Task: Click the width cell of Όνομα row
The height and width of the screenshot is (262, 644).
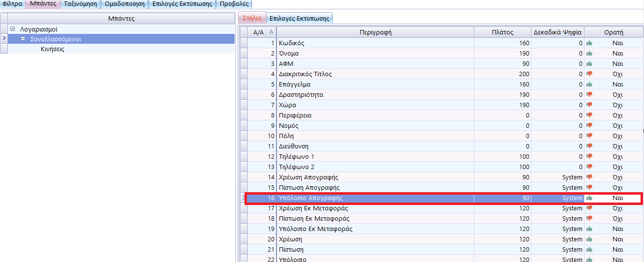Action: pyautogui.click(x=502, y=54)
